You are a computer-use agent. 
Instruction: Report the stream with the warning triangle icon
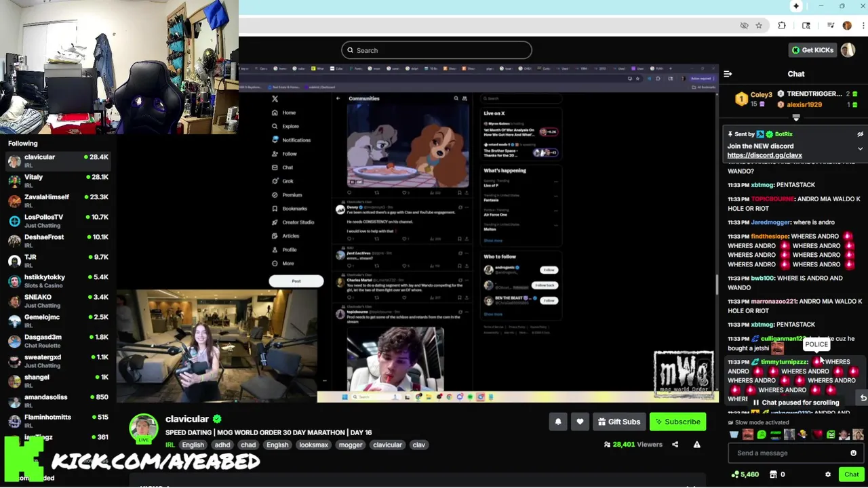[x=696, y=445]
